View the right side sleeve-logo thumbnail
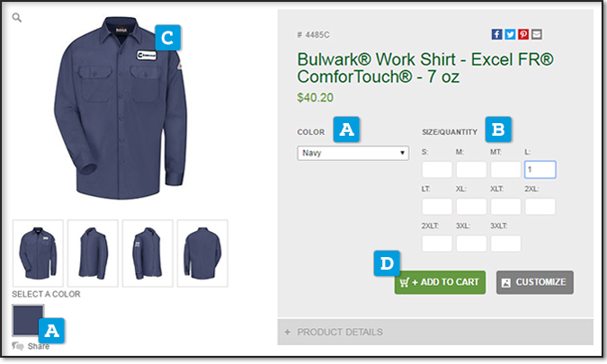Image resolution: width=607 pixels, height=364 pixels. pyautogui.click(x=147, y=253)
